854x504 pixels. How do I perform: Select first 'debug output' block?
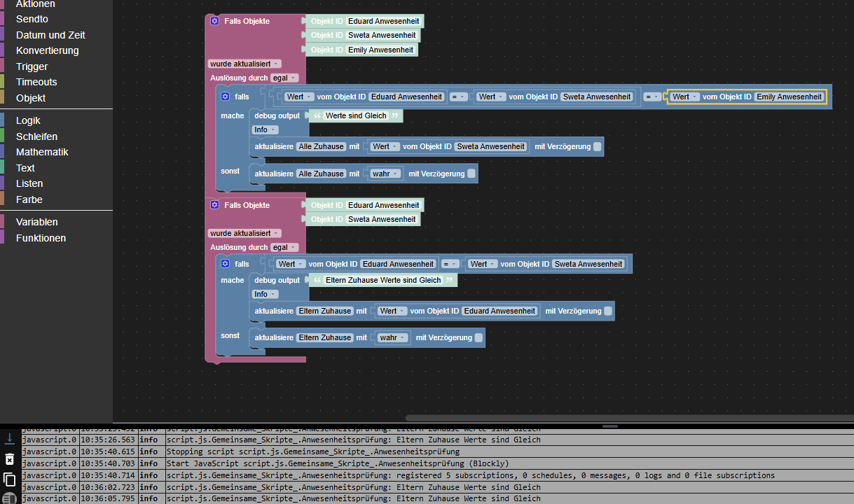[277, 115]
